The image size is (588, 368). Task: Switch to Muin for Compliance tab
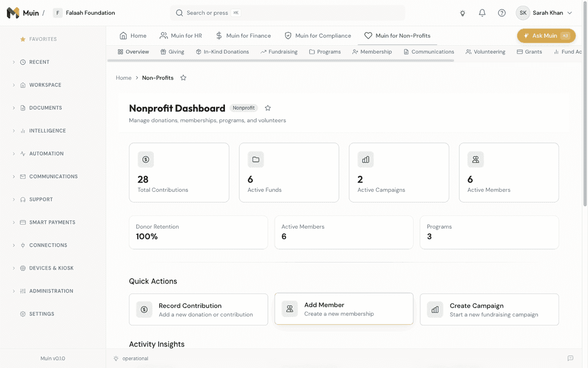point(318,35)
